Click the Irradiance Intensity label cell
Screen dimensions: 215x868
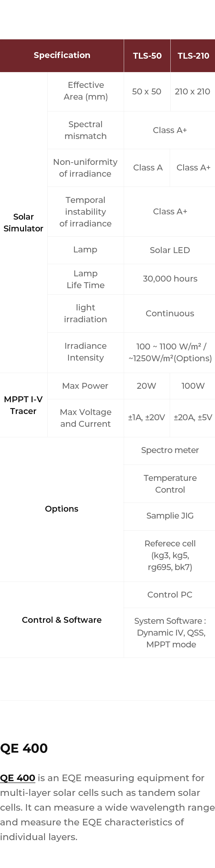pyautogui.click(x=85, y=352)
